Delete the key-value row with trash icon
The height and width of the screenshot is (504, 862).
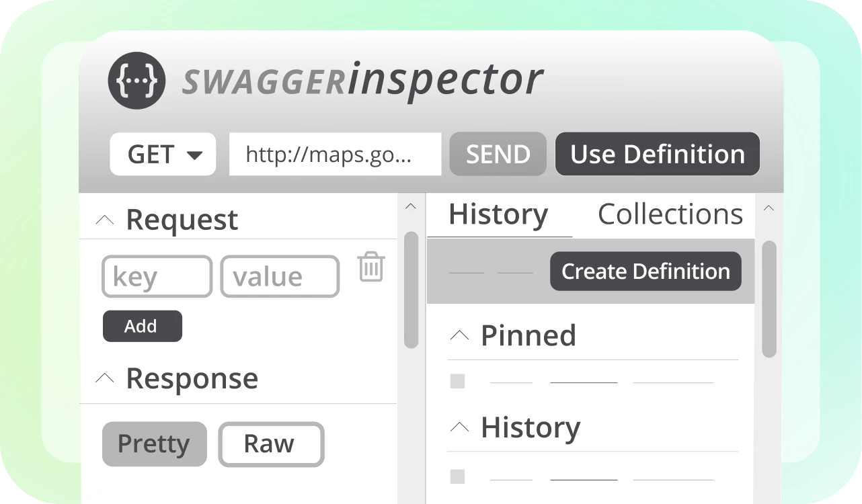tap(371, 267)
